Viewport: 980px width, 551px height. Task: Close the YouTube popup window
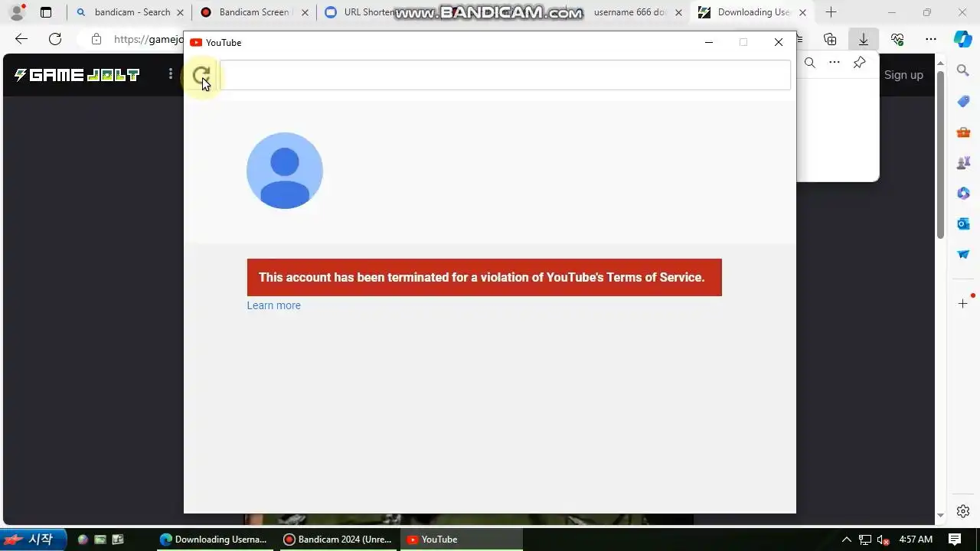[x=779, y=42]
